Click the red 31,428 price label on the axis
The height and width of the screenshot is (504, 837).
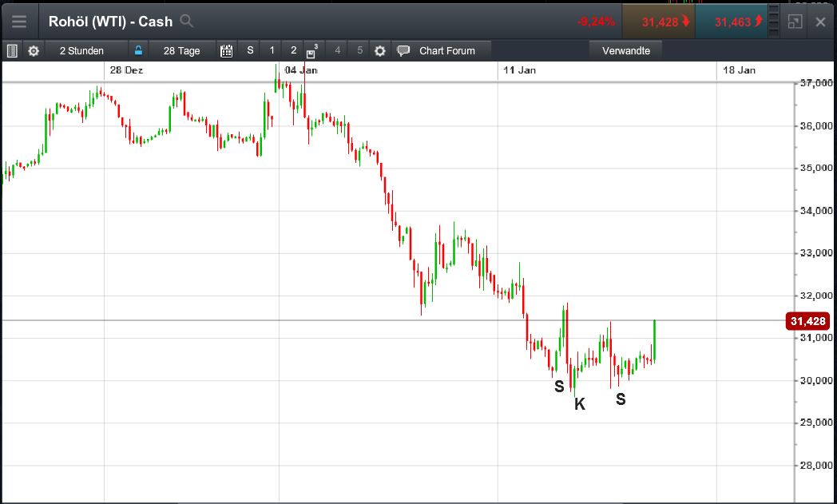coord(806,321)
